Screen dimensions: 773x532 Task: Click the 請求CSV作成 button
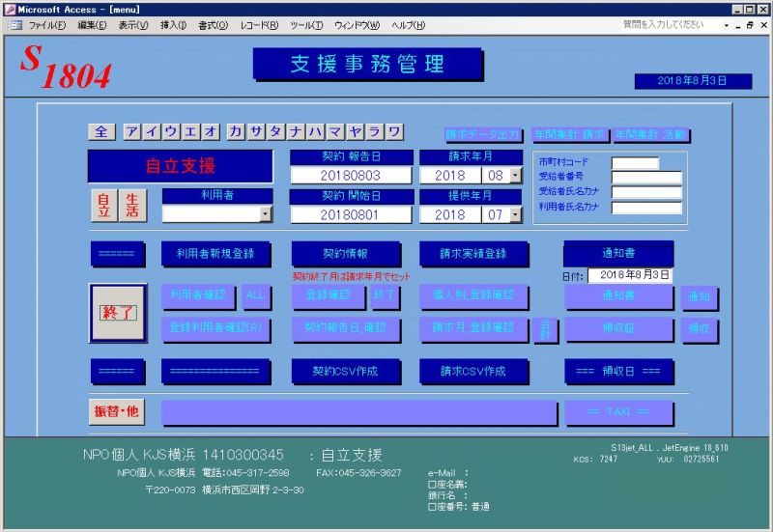(x=472, y=371)
